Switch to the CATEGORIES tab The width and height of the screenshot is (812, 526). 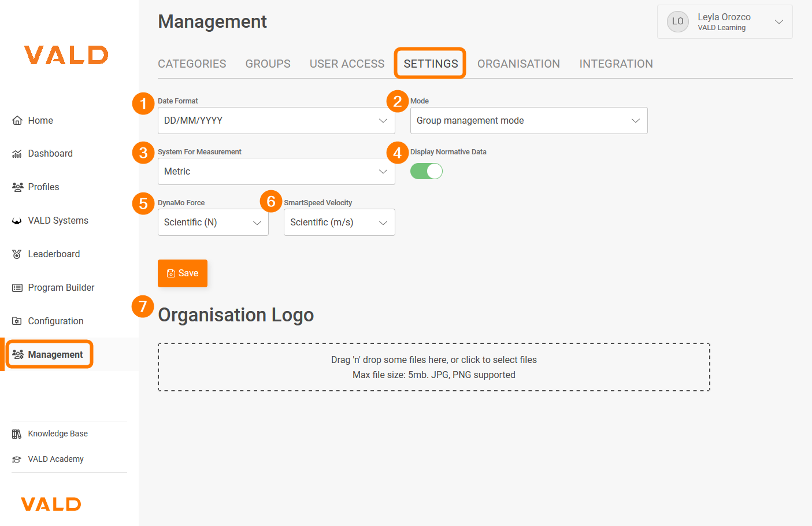[192, 64]
